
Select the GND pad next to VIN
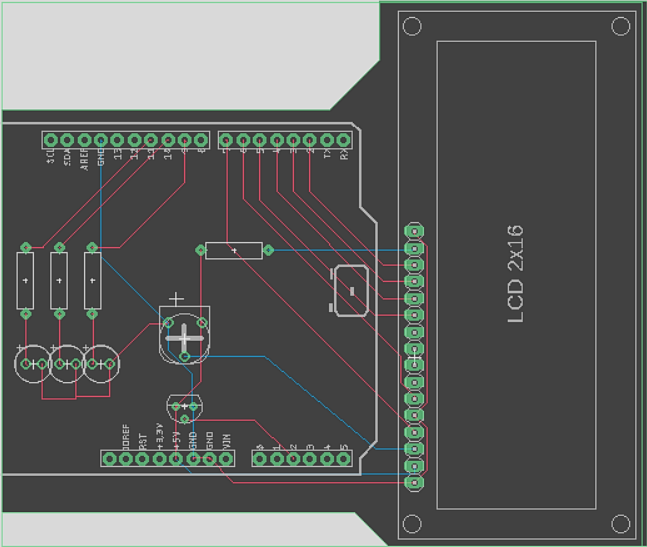(x=210, y=459)
